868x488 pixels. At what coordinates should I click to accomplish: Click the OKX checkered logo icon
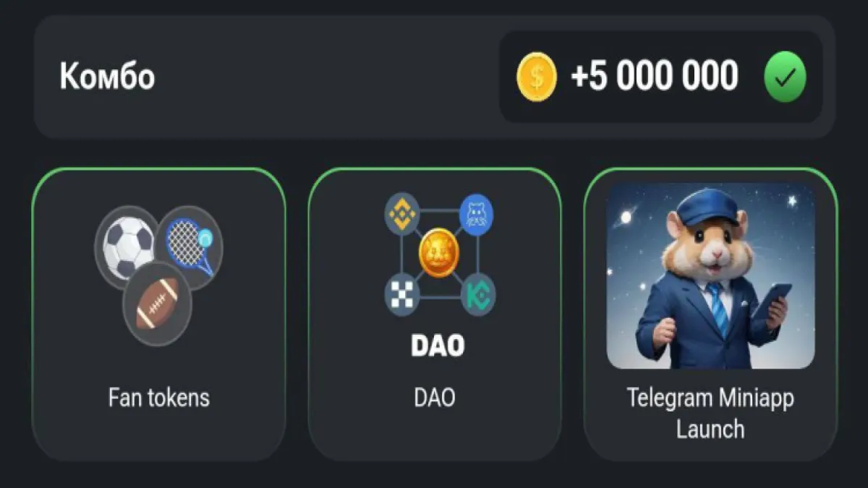pyautogui.click(x=401, y=294)
